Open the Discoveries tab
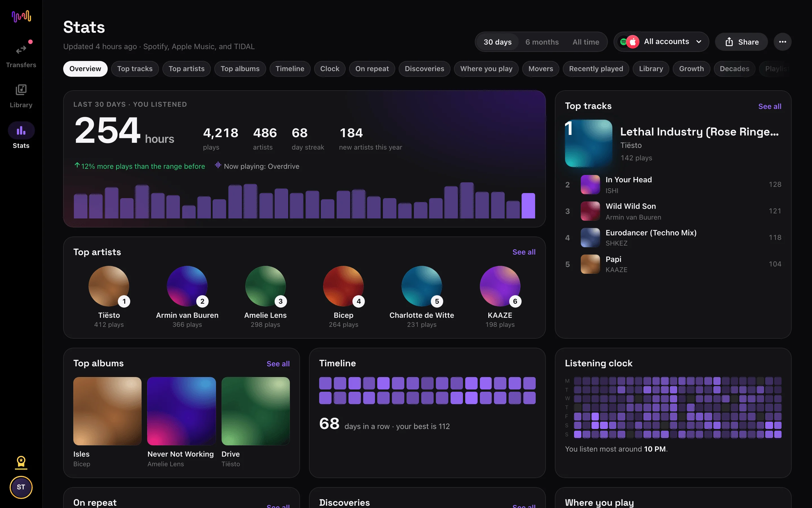Image resolution: width=812 pixels, height=508 pixels. [x=424, y=69]
